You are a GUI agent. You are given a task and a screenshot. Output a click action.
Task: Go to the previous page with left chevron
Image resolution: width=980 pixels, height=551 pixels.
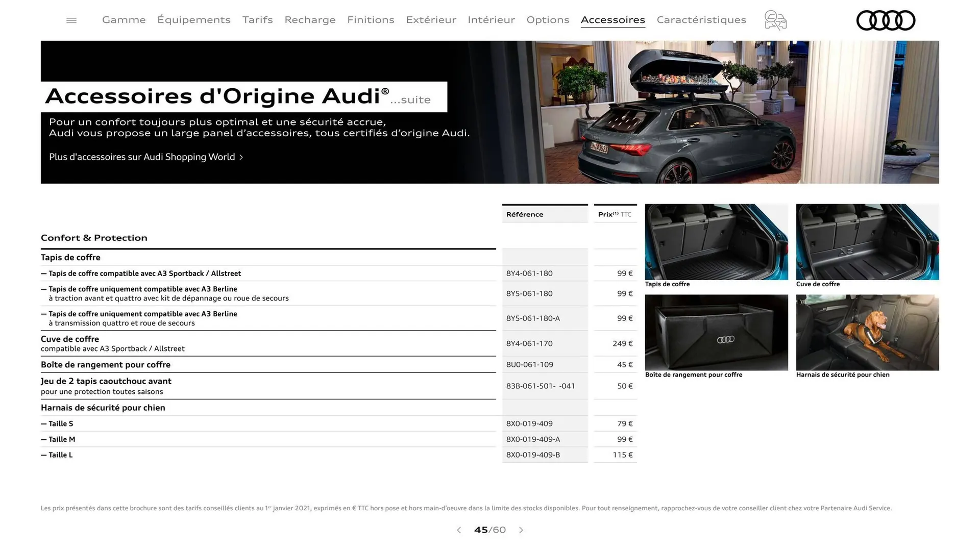pyautogui.click(x=458, y=530)
